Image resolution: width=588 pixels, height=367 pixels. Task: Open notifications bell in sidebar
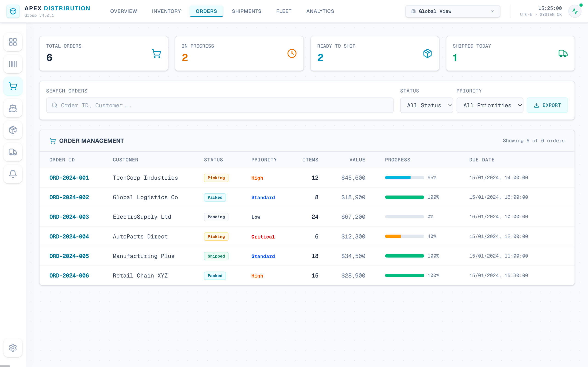pyautogui.click(x=13, y=174)
